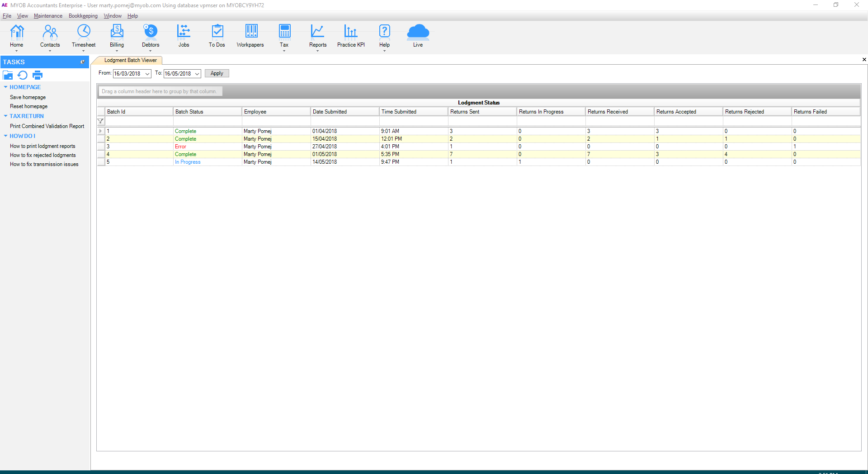868x474 pixels.
Task: Open the Bookkeeping menu
Action: tap(83, 16)
